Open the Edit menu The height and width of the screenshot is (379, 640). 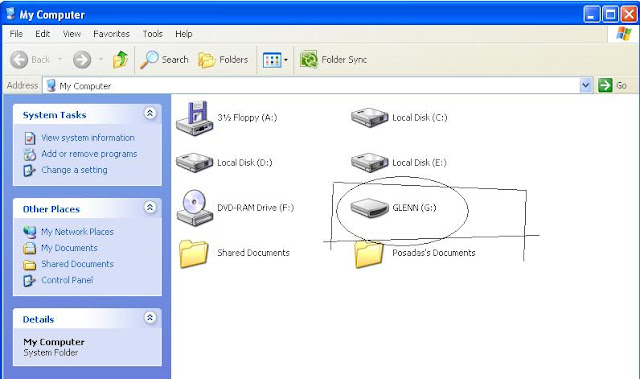coord(42,34)
